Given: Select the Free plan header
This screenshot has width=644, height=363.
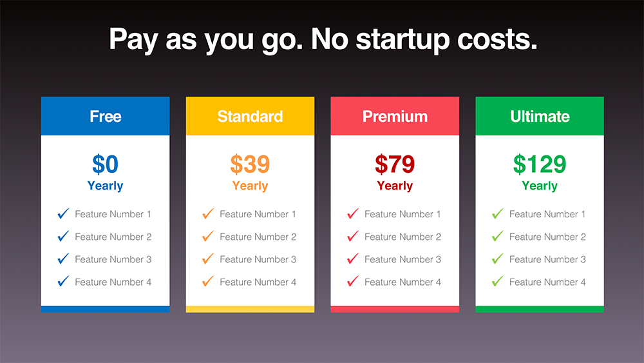Looking at the screenshot, I should (x=105, y=116).
